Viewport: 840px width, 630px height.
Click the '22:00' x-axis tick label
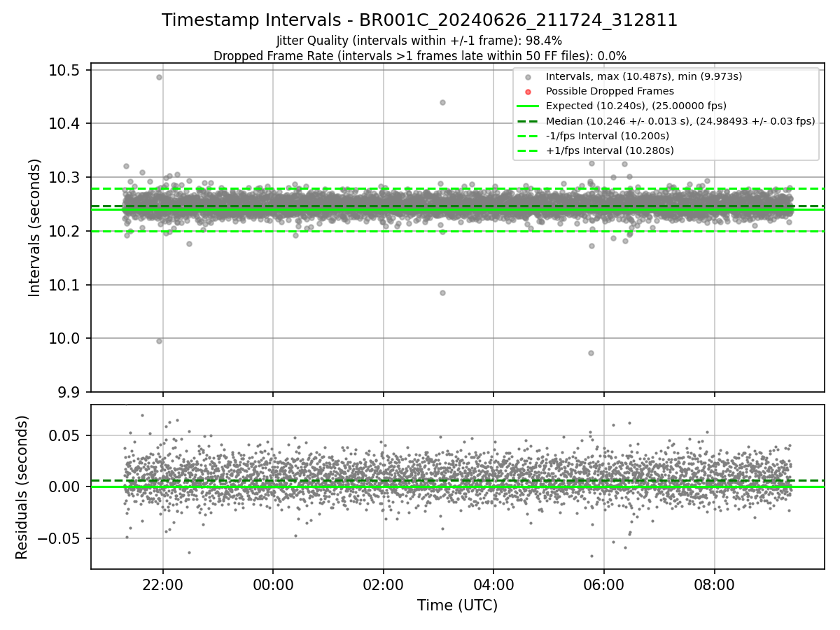[x=162, y=585]
